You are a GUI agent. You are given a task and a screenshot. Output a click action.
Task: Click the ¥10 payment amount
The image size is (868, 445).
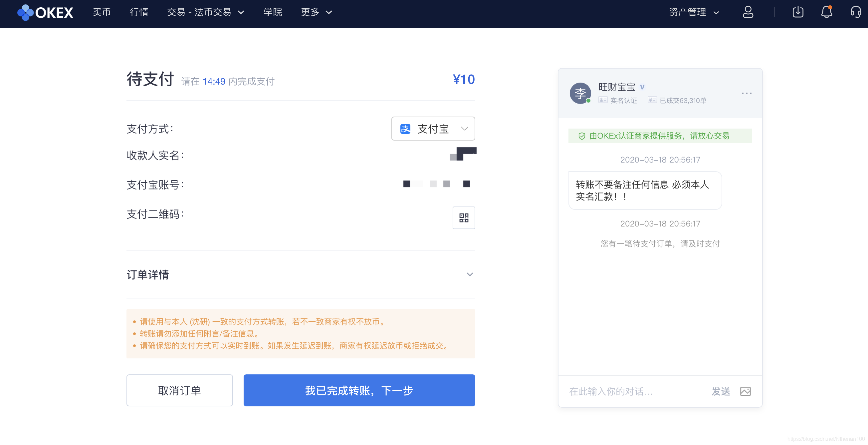[463, 80]
